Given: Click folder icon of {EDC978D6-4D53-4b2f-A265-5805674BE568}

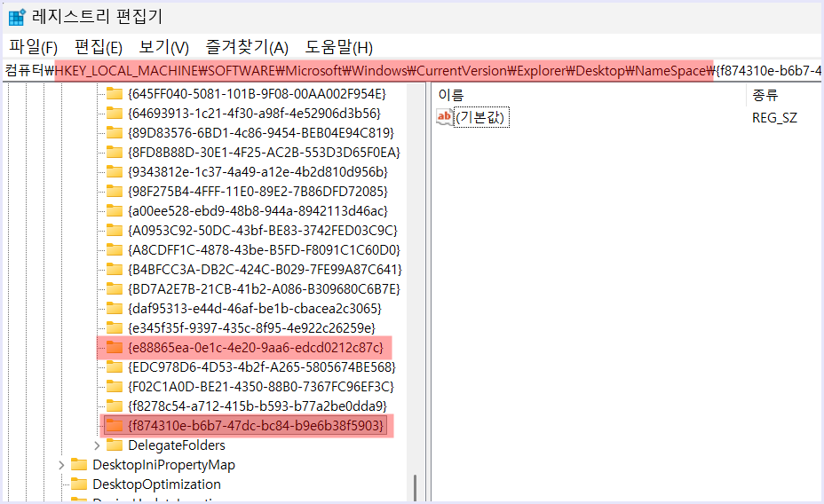Looking at the screenshot, I should (114, 366).
